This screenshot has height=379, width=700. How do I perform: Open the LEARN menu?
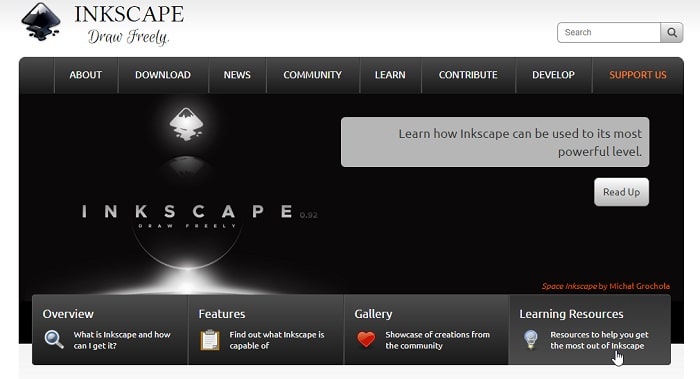point(390,75)
